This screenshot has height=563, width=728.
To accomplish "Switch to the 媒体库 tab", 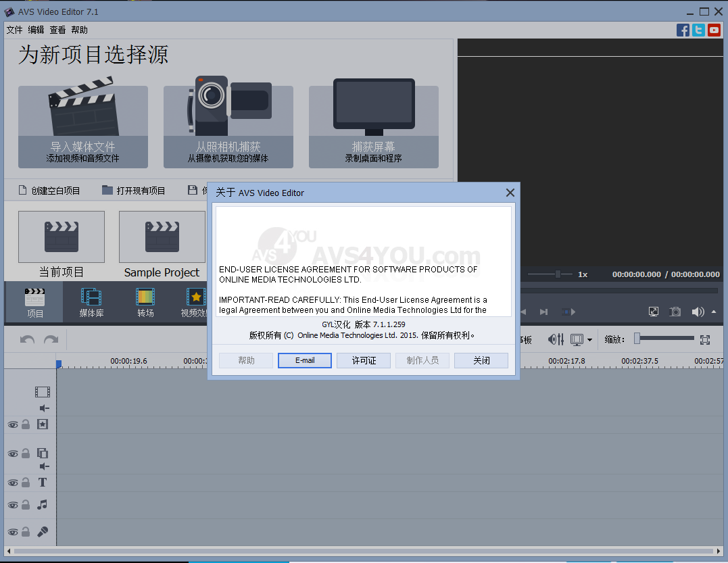I will (91, 302).
